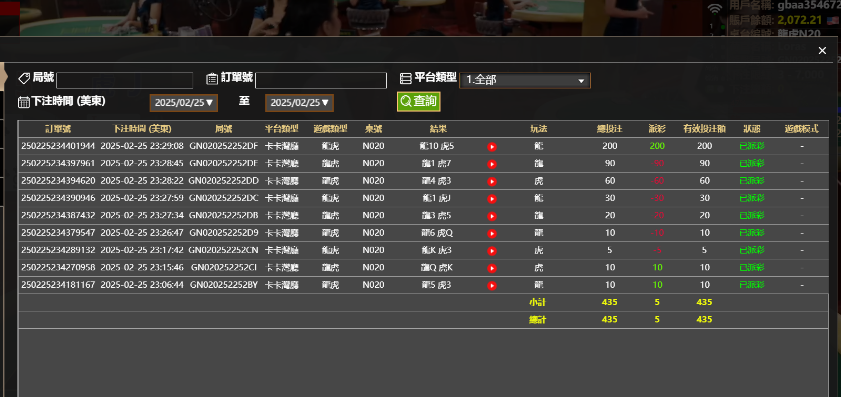
Task: Click the US flag icon near balance
Action: point(833,21)
